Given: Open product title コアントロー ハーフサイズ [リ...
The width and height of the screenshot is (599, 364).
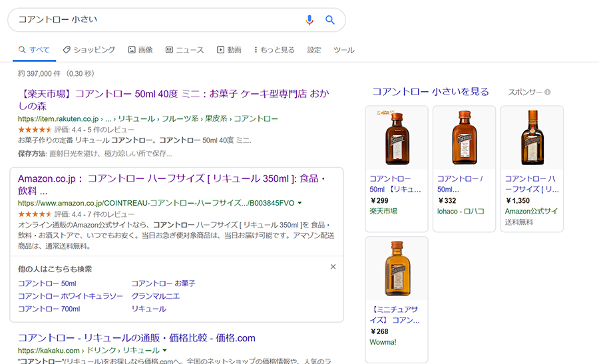Looking at the screenshot, I should (x=532, y=184).
